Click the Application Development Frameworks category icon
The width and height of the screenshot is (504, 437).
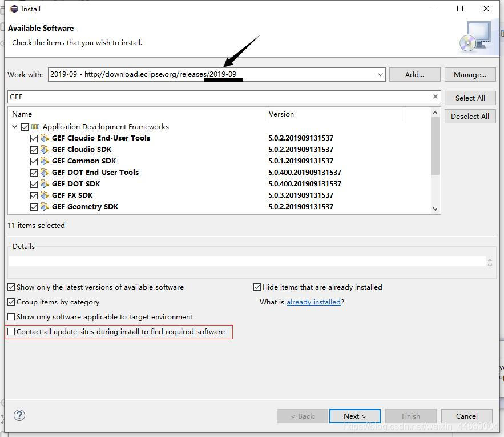pyautogui.click(x=35, y=126)
